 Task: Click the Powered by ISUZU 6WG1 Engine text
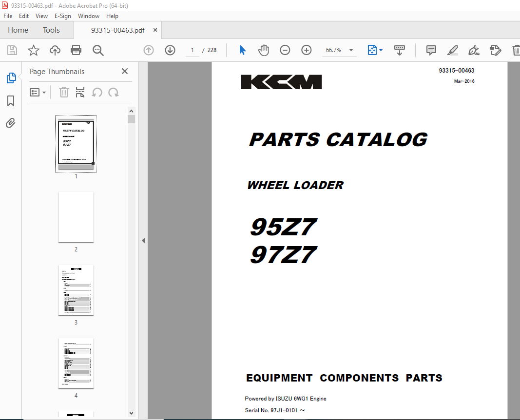point(286,399)
